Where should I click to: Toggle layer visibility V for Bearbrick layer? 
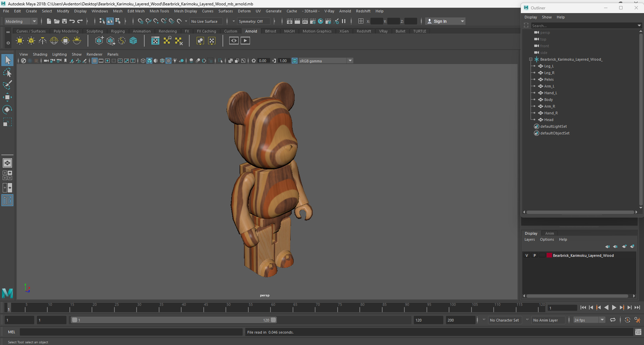[527, 255]
